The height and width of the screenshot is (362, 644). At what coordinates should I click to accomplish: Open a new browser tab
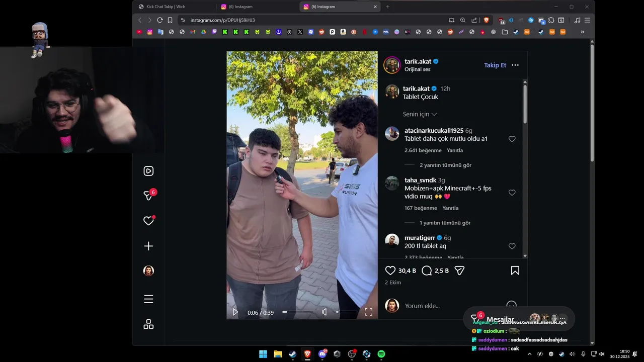coord(387,7)
